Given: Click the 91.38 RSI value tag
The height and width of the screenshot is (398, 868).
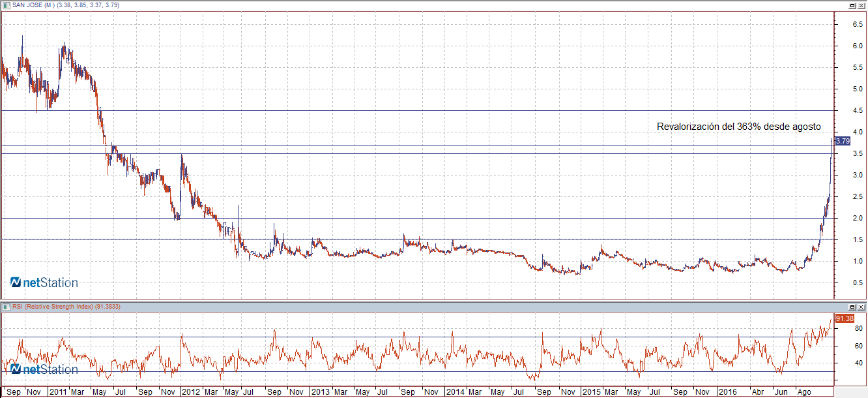Looking at the screenshot, I should click(x=845, y=318).
